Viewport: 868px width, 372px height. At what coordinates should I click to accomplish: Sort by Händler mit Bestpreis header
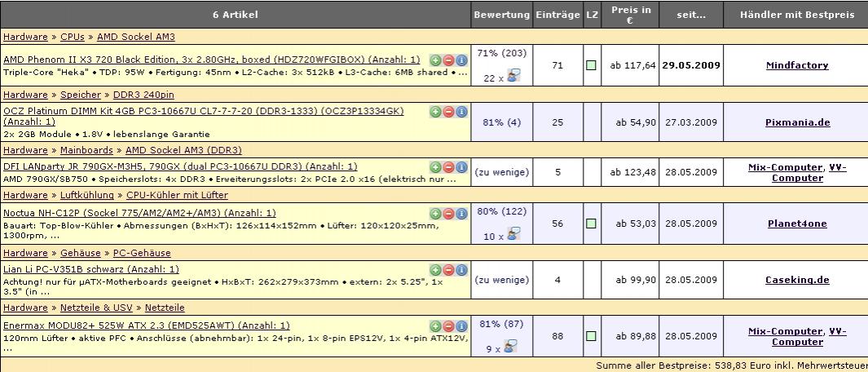tap(797, 15)
